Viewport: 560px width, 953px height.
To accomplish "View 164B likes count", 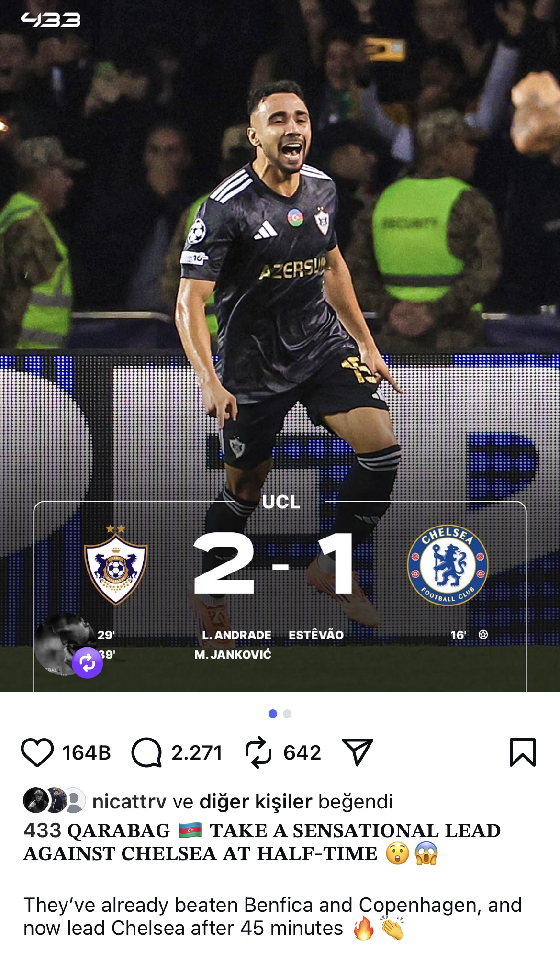I will click(87, 752).
